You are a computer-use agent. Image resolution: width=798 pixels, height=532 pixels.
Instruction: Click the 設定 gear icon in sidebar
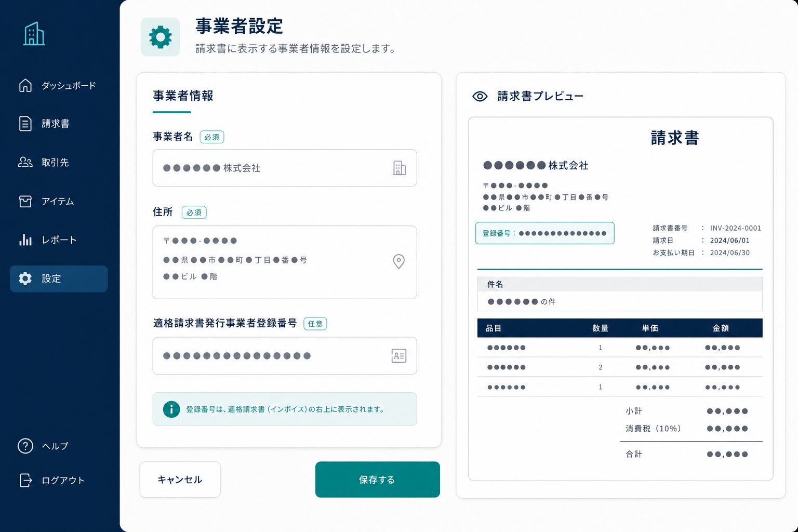[x=25, y=278]
